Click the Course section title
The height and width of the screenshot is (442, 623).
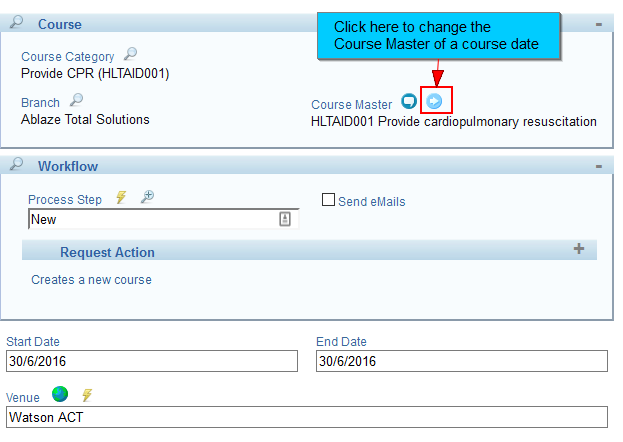tap(60, 24)
